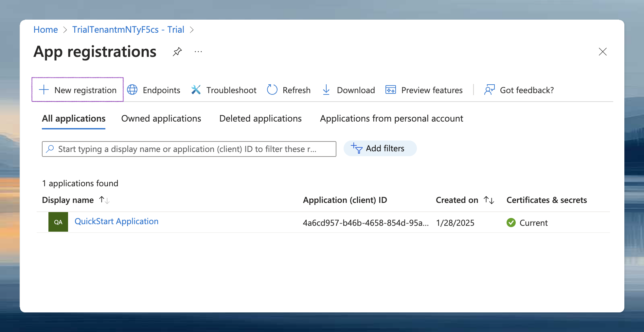Pin App registrations with the pin icon
644x332 pixels.
pos(177,52)
